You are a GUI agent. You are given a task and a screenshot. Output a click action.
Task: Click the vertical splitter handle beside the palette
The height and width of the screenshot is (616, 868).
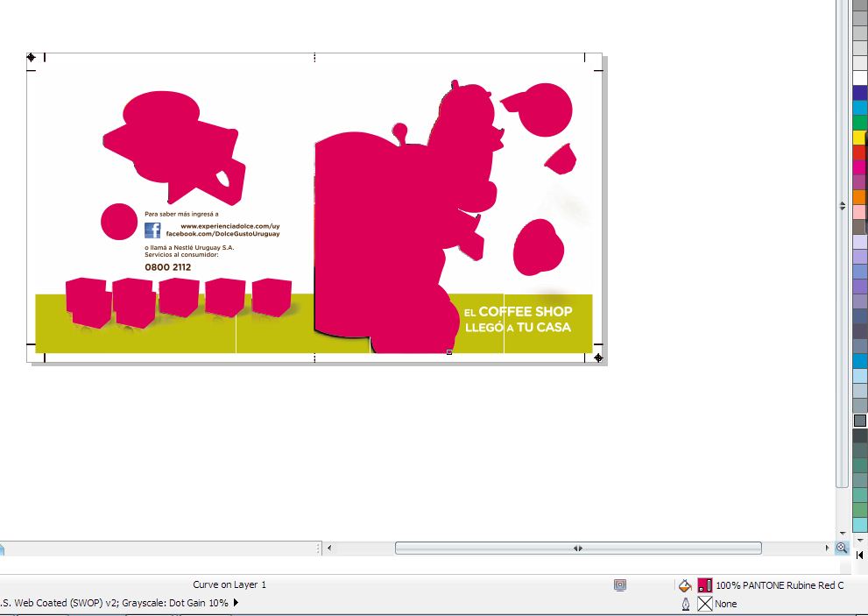[843, 206]
